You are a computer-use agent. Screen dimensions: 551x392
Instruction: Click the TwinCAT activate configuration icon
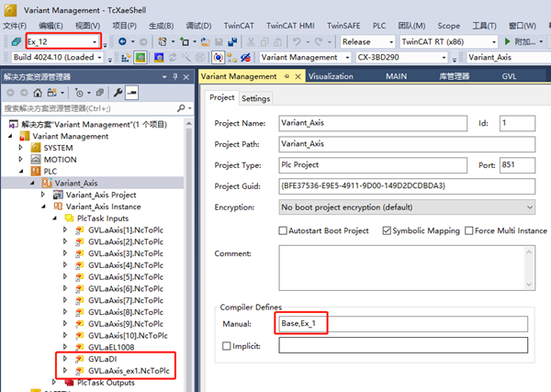tap(126, 57)
